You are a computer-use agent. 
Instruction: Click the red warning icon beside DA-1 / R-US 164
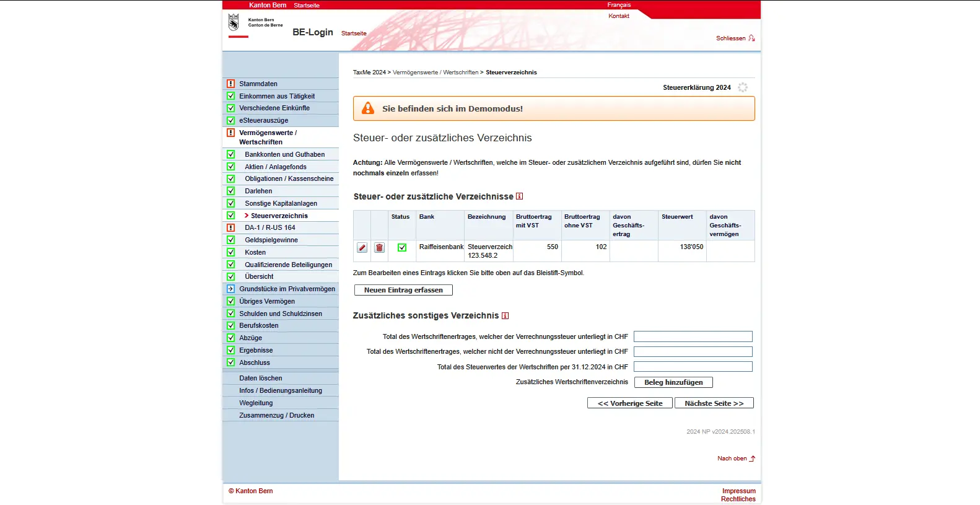[231, 228]
